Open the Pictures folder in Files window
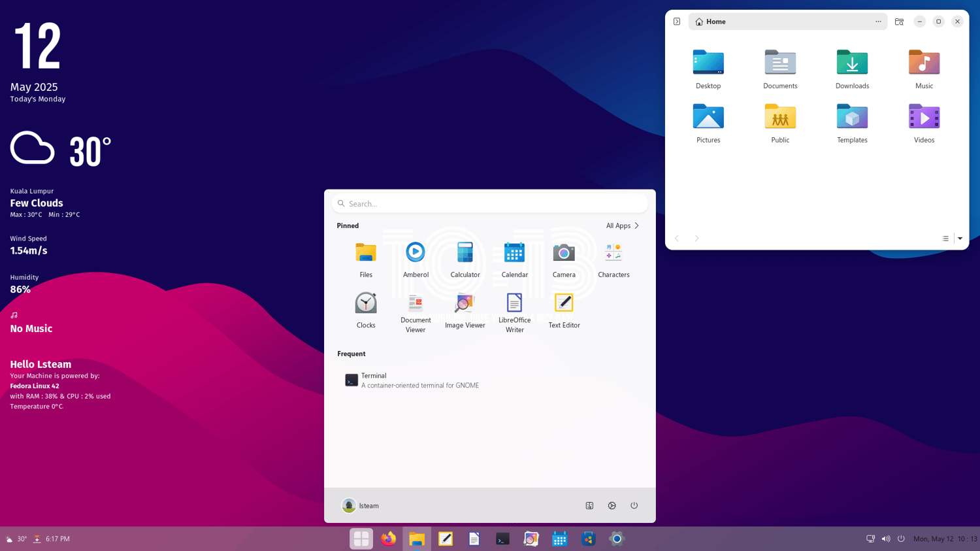 pos(708,124)
